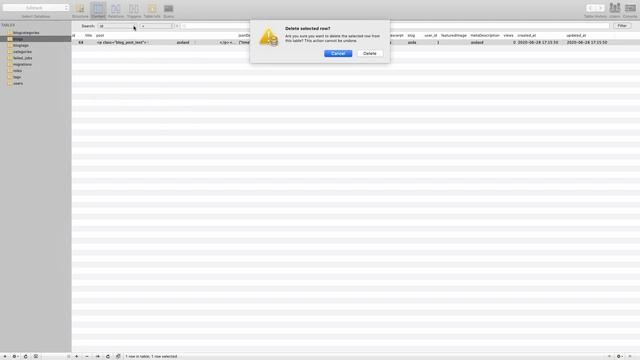This screenshot has width=640, height=360.
Task: Open the Table Info view
Action: coord(152,10)
